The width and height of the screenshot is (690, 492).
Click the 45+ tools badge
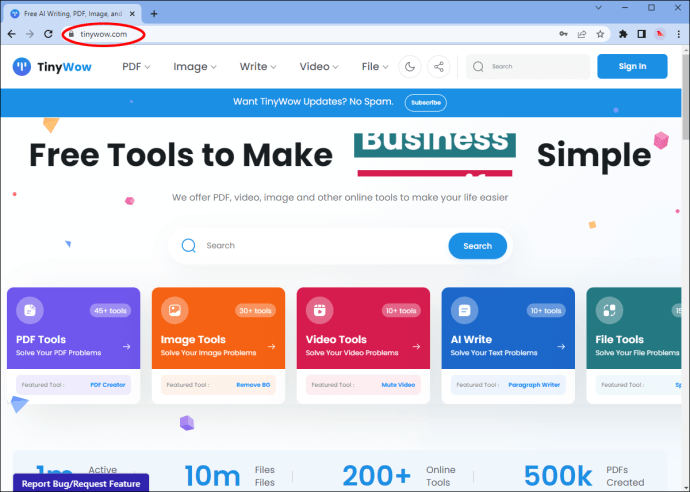[110, 311]
